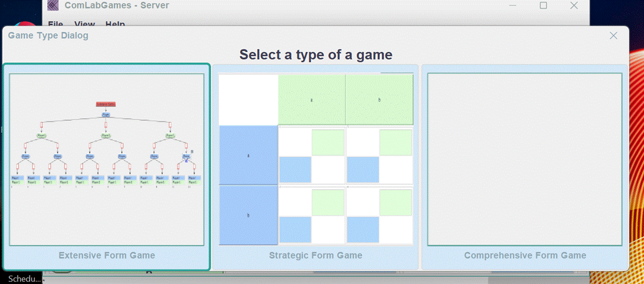
Task: Maximize the ComLabGames Server window
Action: pos(543,6)
